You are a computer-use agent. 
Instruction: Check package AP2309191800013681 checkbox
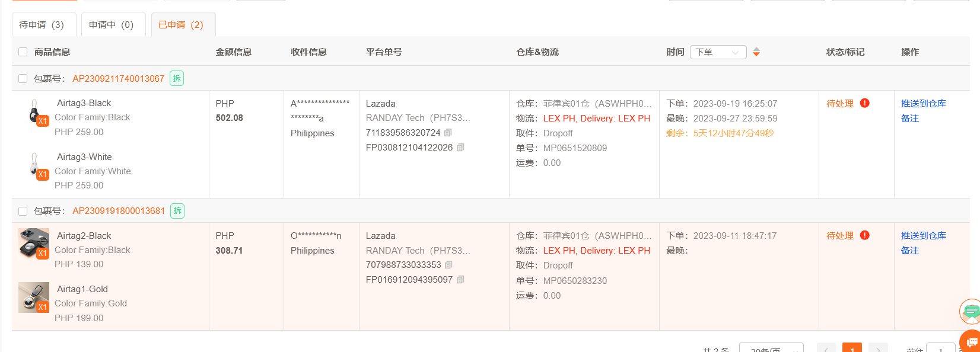point(23,211)
